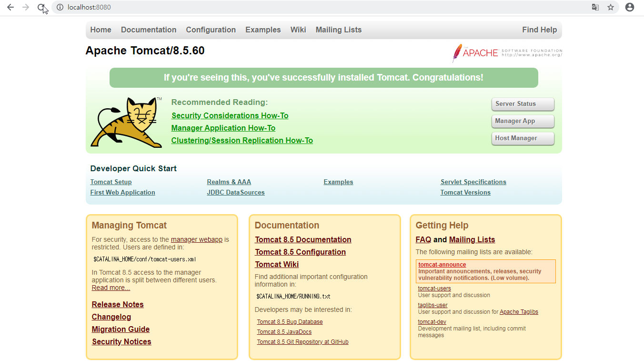Open the Migration Guide link
This screenshot has width=644, height=361.
click(x=121, y=329)
